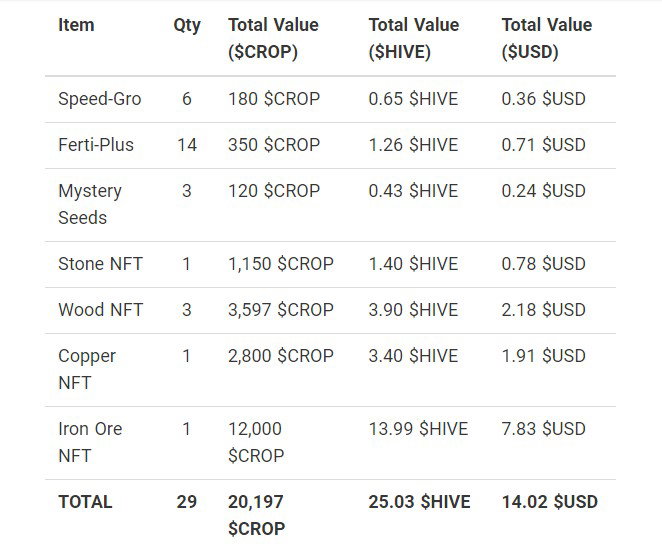Select the Total Value ($CROP) header
Viewport: 662px width, 556px height.
[273, 38]
